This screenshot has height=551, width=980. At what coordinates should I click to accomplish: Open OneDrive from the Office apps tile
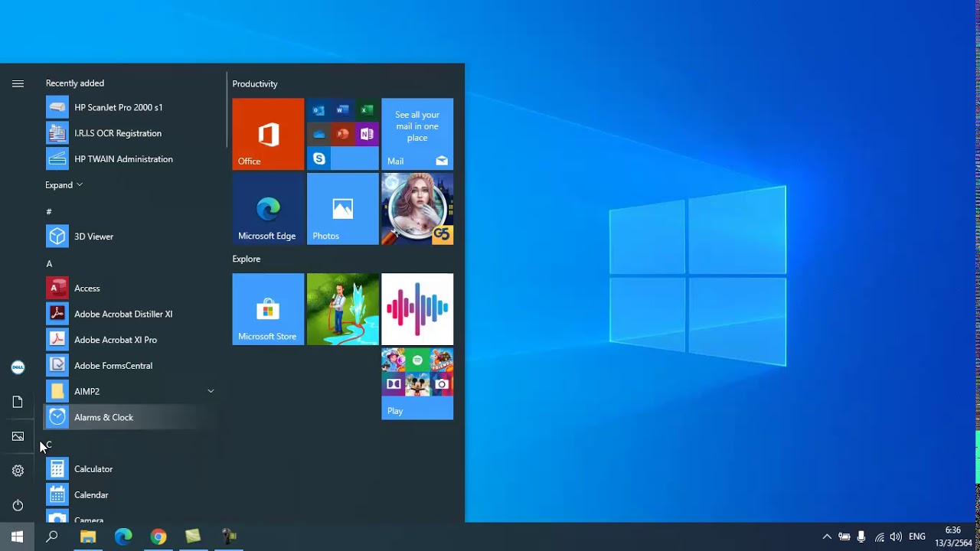coord(318,134)
